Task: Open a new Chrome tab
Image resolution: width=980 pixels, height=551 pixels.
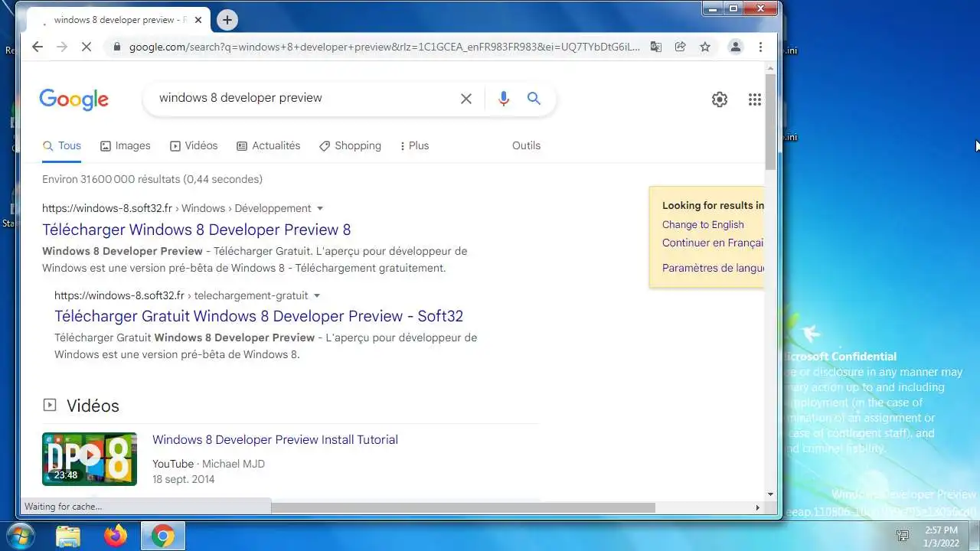Action: [x=227, y=21]
